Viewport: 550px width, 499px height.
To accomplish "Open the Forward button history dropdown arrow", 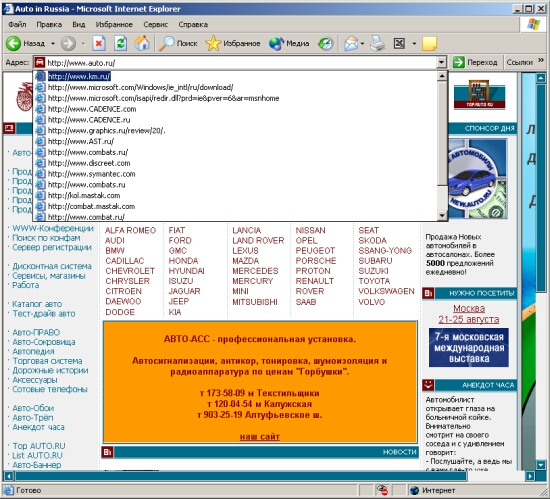I will 83,44.
